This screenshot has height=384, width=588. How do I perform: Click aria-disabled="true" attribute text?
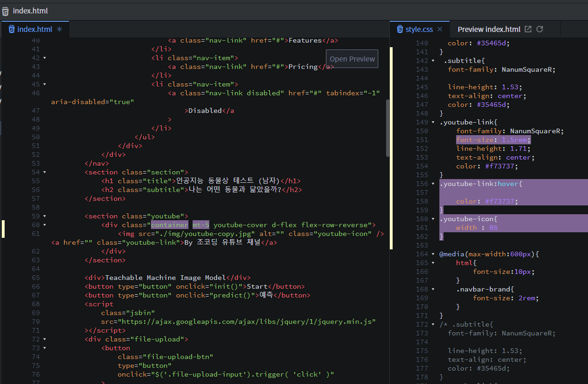(93, 102)
